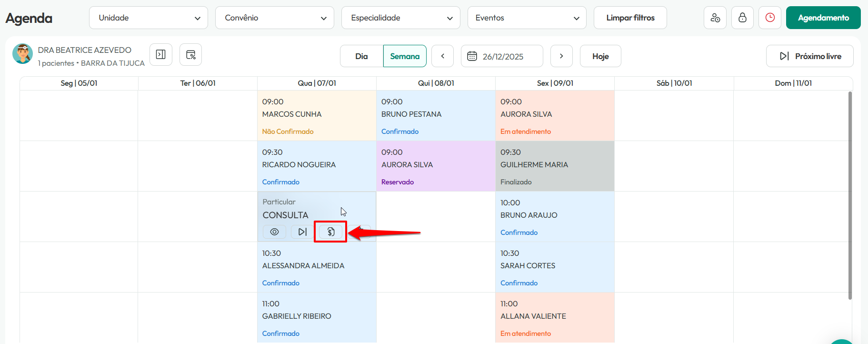Expand the Especialidade dropdown

coord(401,18)
